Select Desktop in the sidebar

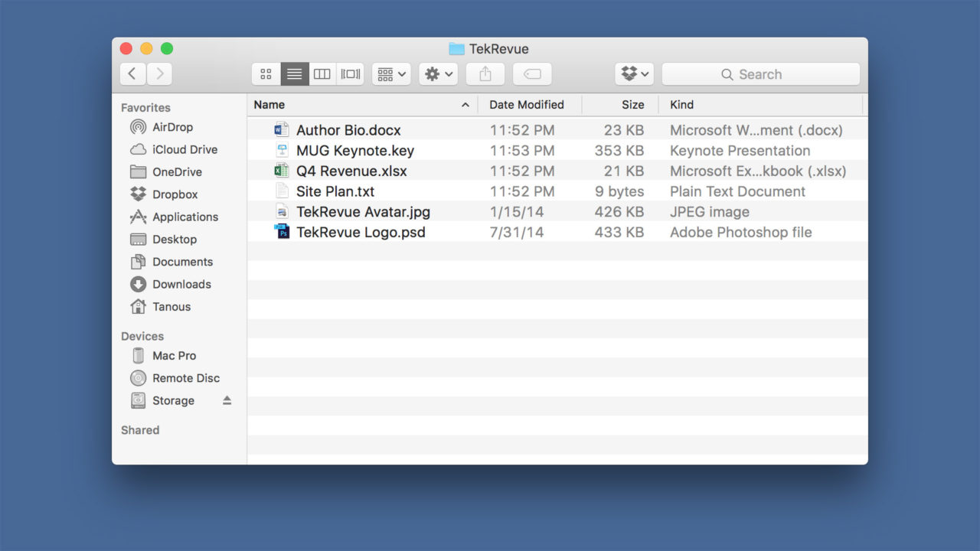pos(175,240)
